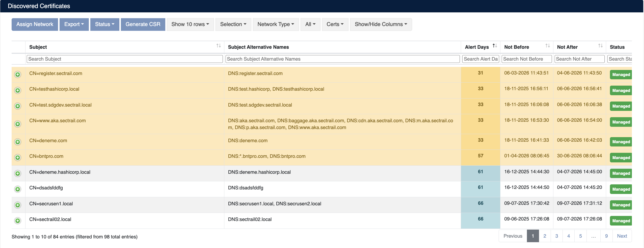Focus the Search Subject Alternative Names field

click(x=342, y=59)
